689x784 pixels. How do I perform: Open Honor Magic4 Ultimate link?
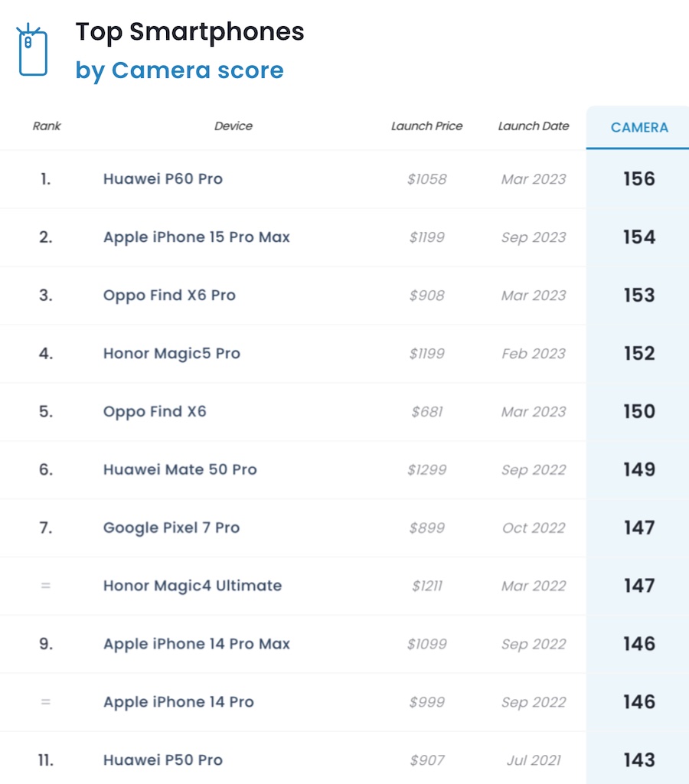coord(192,586)
